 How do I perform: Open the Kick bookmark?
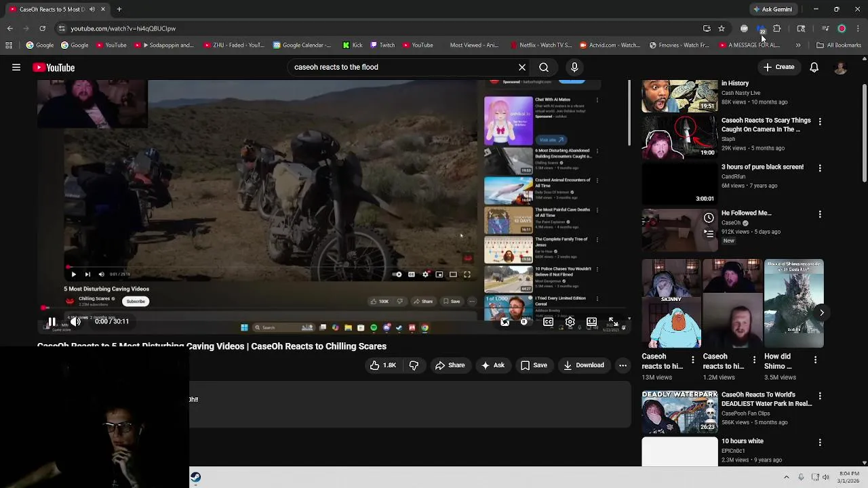353,45
